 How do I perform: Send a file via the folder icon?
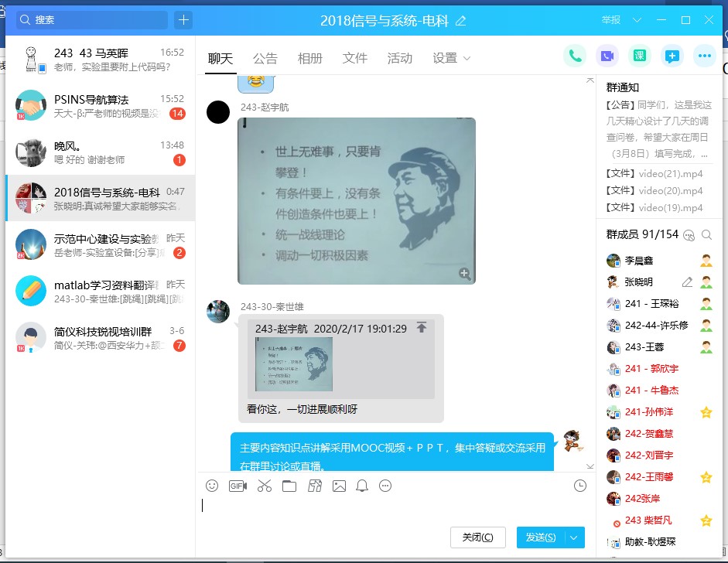(x=289, y=486)
